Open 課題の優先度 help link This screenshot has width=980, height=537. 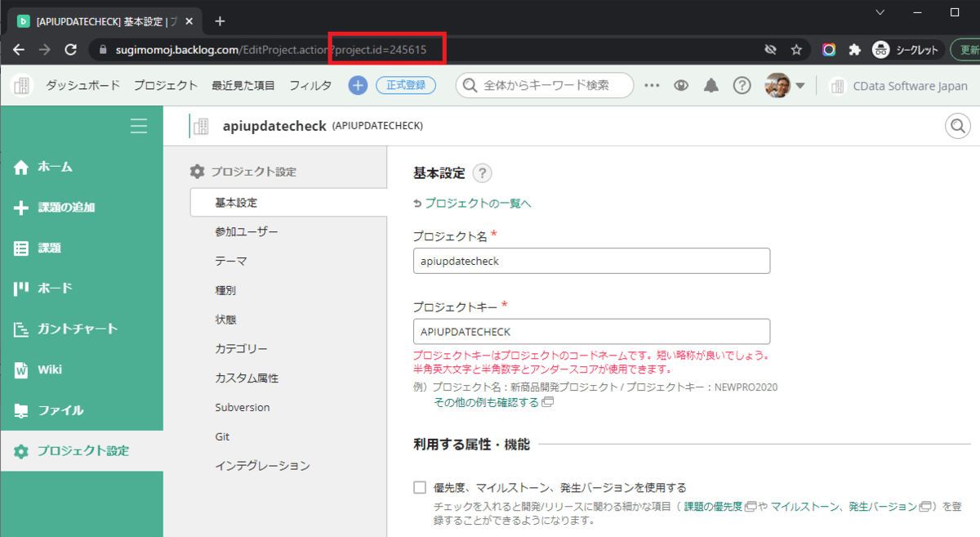(x=719, y=507)
